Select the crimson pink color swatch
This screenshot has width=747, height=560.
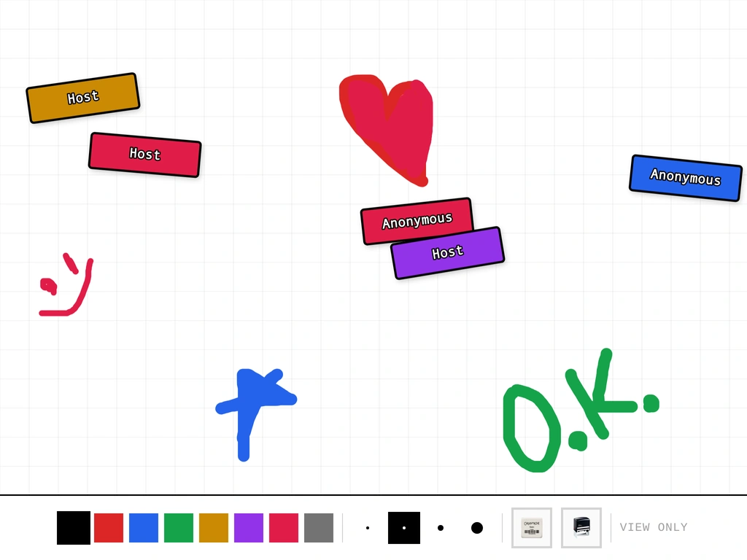pyautogui.click(x=284, y=528)
